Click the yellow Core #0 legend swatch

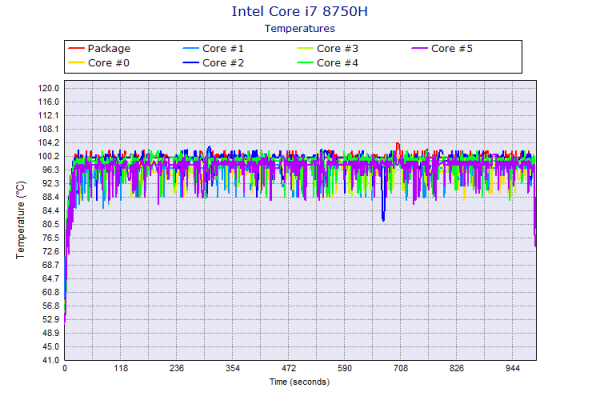click(x=76, y=63)
